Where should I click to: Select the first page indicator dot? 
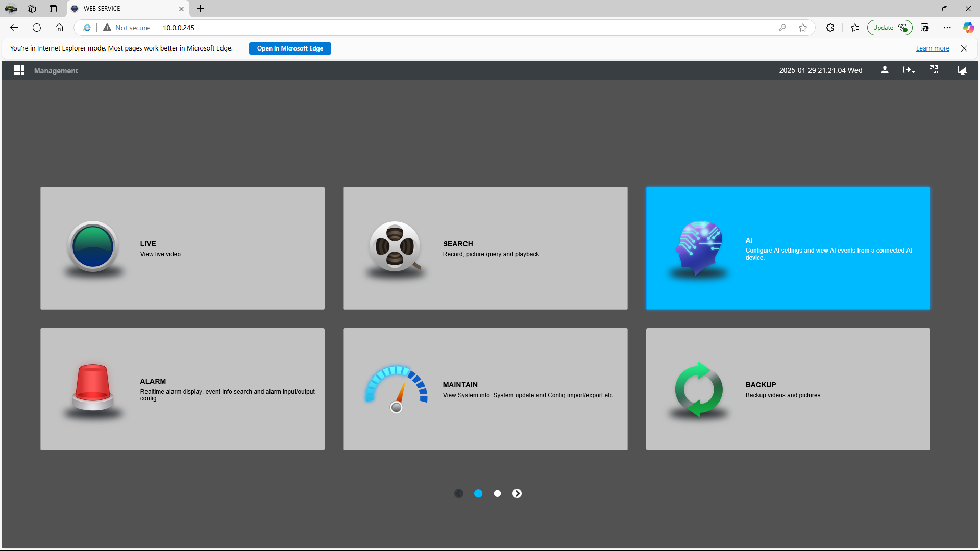(478, 493)
